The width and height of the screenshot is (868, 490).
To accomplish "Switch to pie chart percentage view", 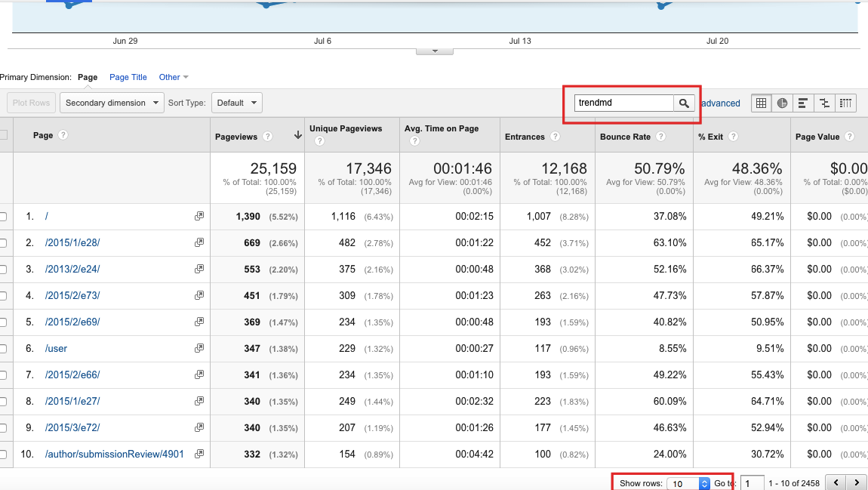I will tap(782, 103).
